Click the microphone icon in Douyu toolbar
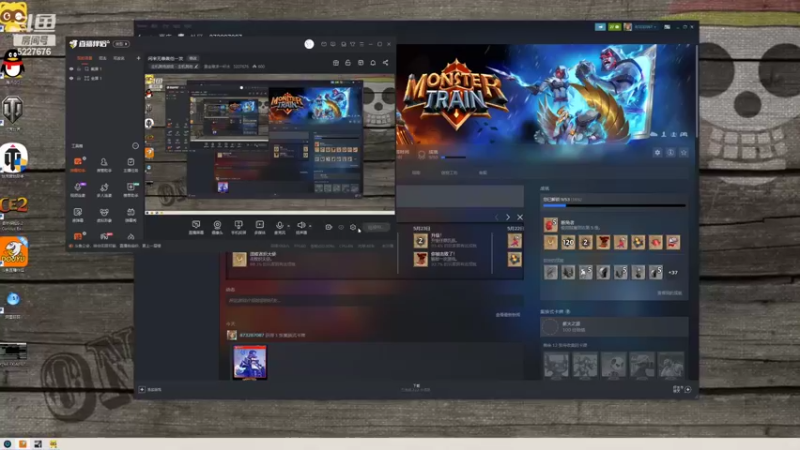 [279, 225]
